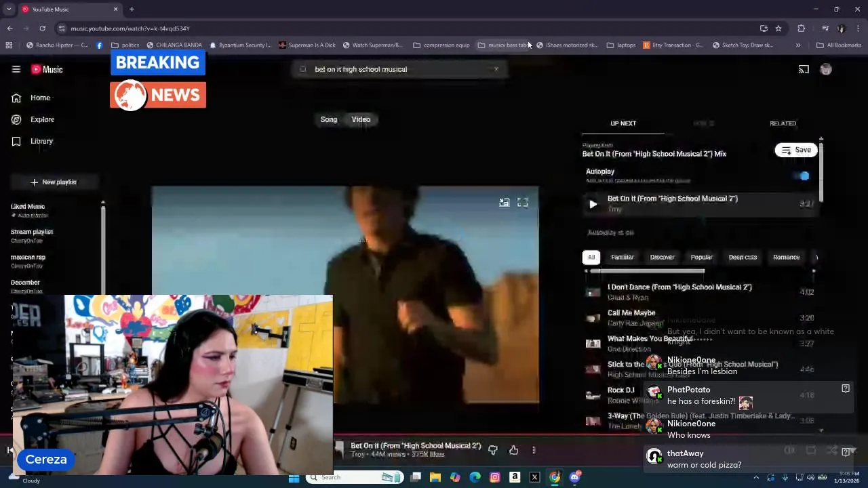Image resolution: width=868 pixels, height=488 pixels.
Task: Open Discord from taskbar
Action: coord(575,478)
